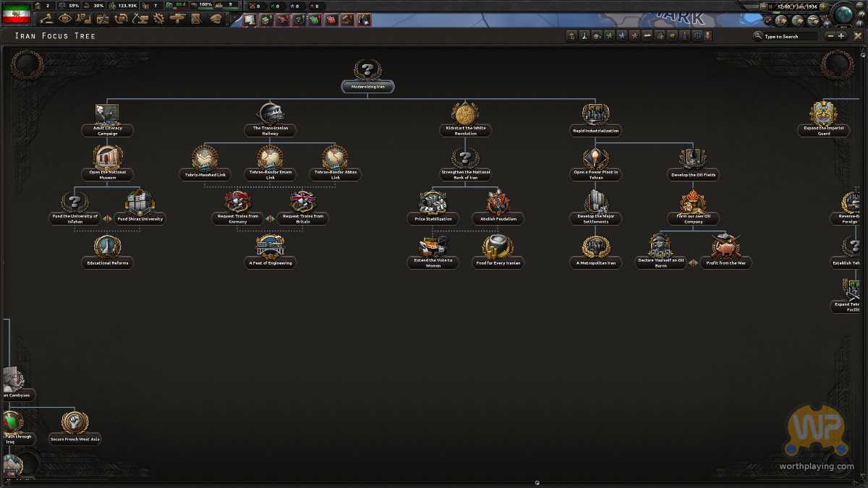Click the Type to Search field
868x488 pixels.
point(790,36)
